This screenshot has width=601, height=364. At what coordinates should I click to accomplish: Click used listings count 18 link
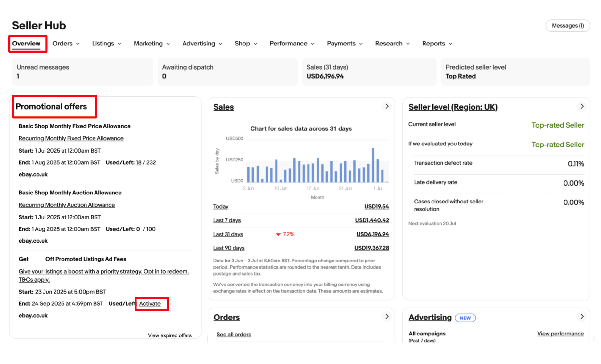pyautogui.click(x=139, y=162)
